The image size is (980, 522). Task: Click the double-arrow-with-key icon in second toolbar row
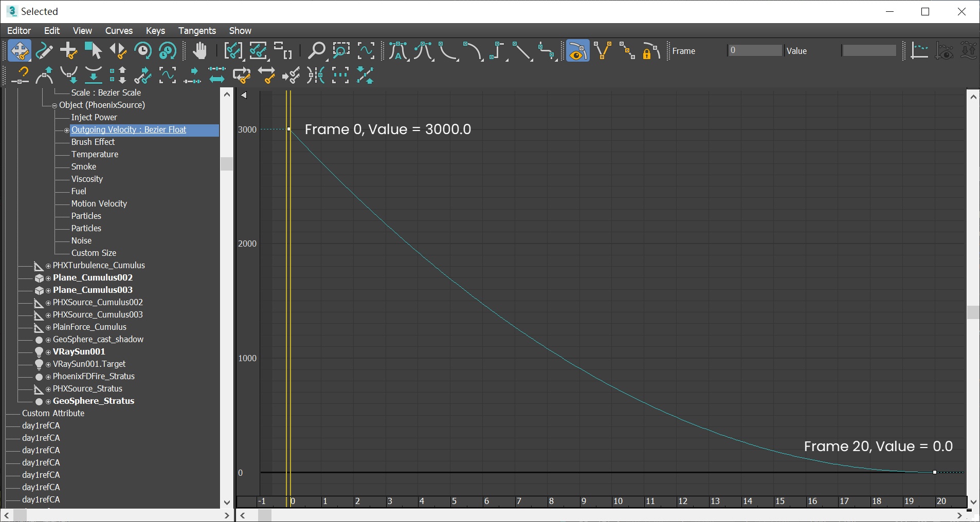coord(266,76)
